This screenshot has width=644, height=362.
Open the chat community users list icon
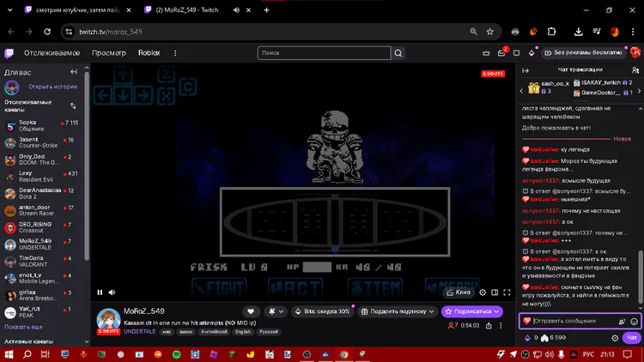(635, 70)
